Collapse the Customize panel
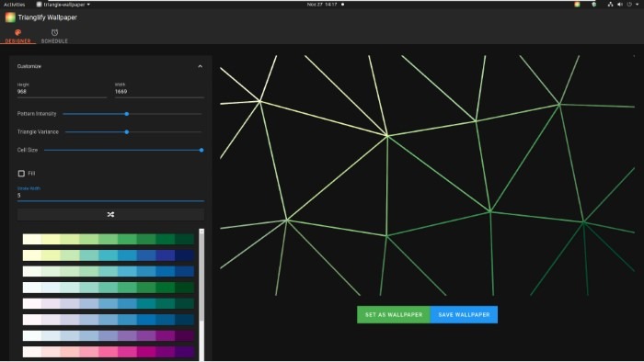 (200, 66)
